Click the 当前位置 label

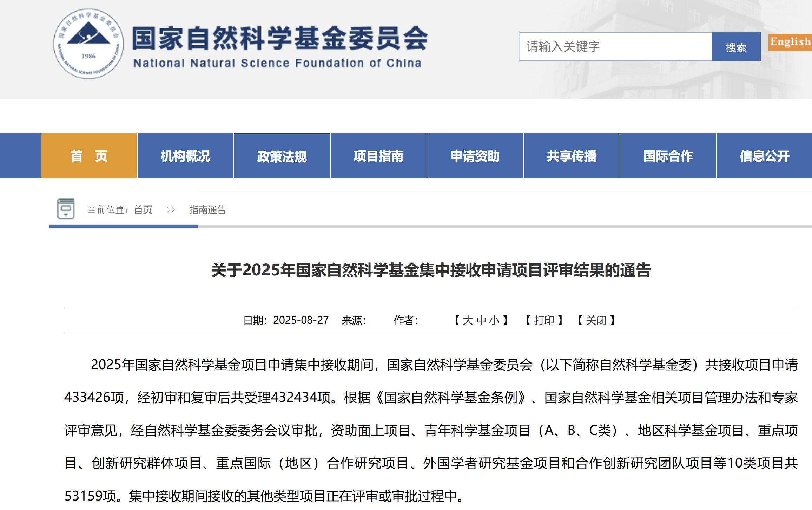pos(108,210)
